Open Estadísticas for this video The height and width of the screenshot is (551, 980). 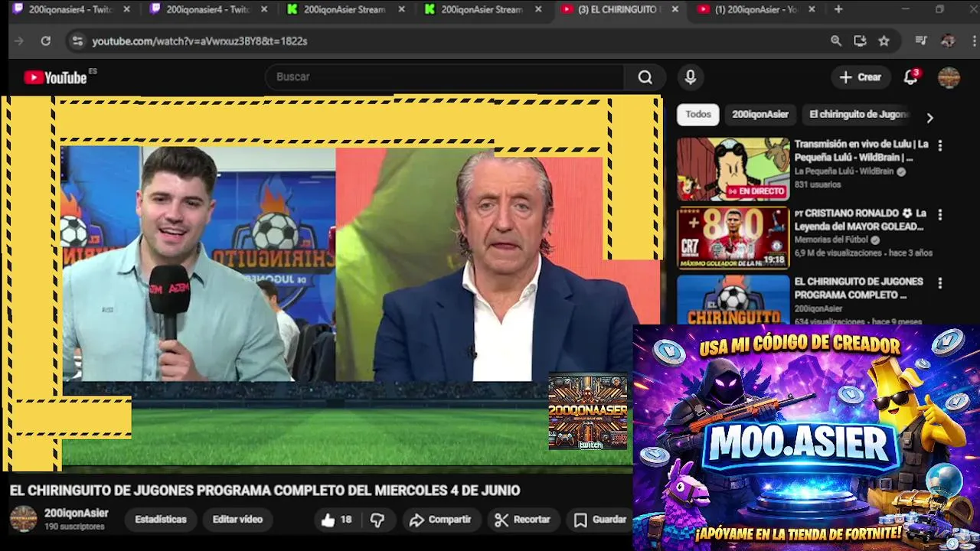pyautogui.click(x=161, y=520)
